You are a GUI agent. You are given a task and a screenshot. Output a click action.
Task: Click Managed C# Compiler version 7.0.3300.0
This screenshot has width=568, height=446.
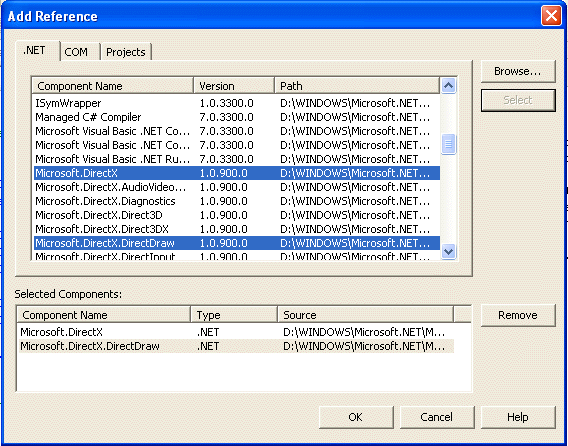[226, 117]
